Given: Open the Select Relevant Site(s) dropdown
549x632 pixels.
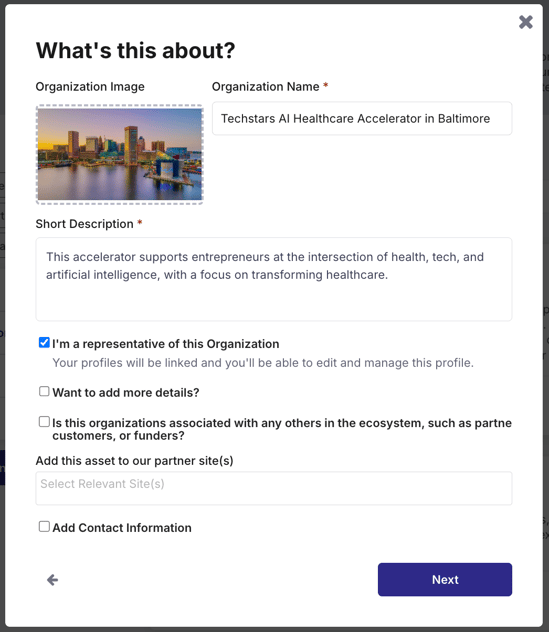Looking at the screenshot, I should point(274,488).
